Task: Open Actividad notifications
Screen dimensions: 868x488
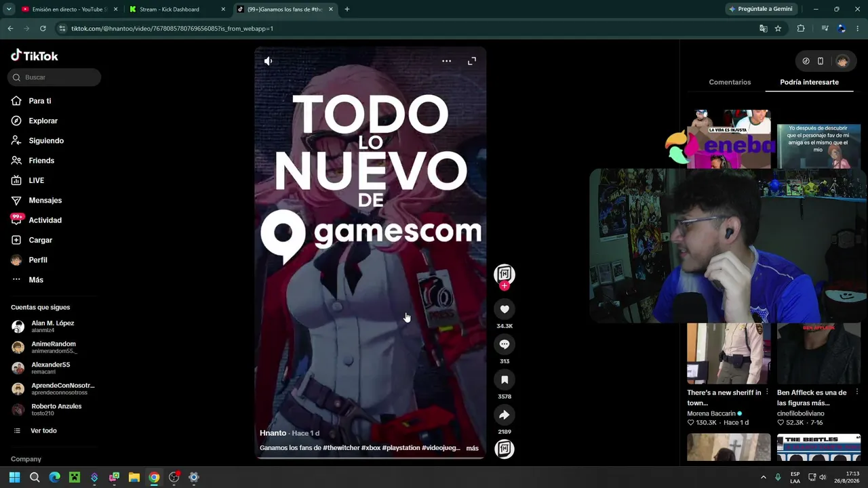Action: point(37,220)
